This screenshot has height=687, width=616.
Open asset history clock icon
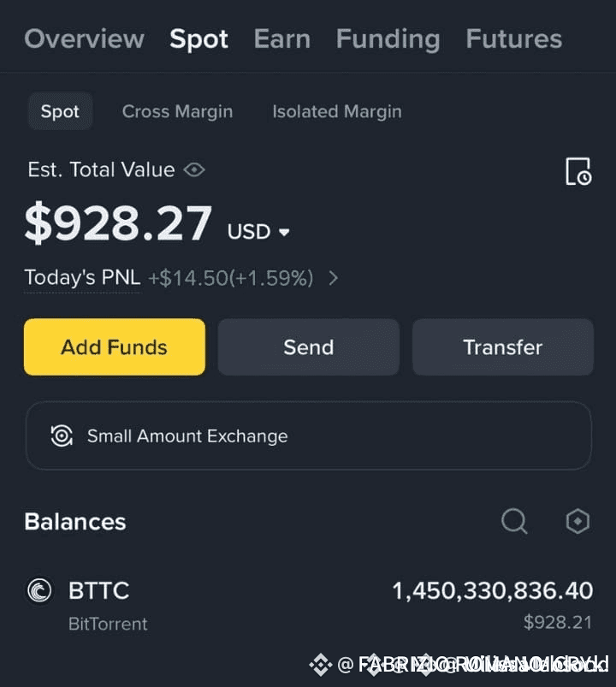click(578, 171)
